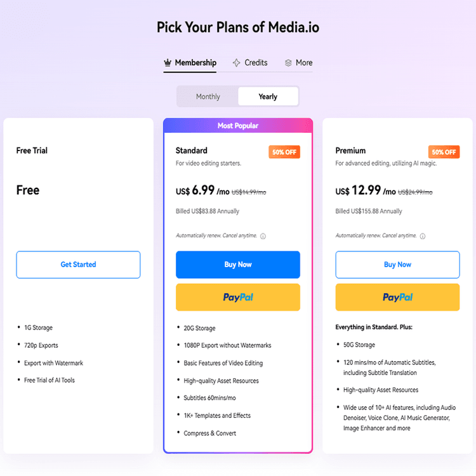
Task: Click the sparkle icon next to Credits
Action: tap(237, 63)
